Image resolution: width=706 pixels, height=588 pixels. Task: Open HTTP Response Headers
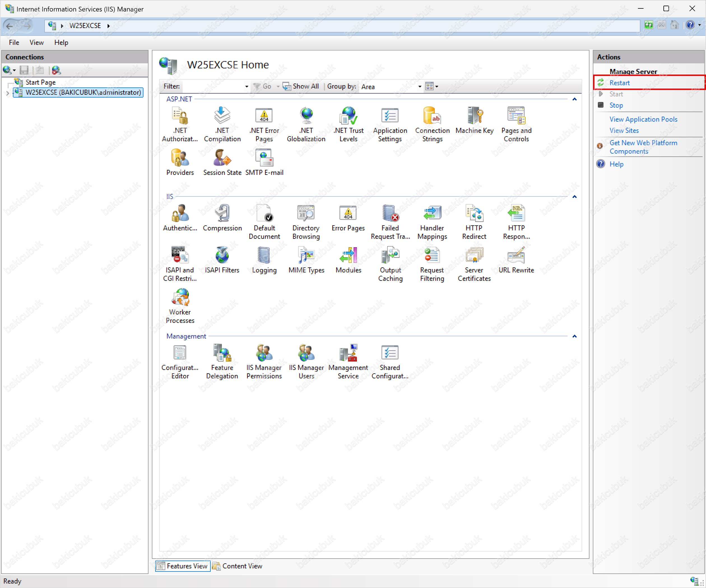[516, 222]
